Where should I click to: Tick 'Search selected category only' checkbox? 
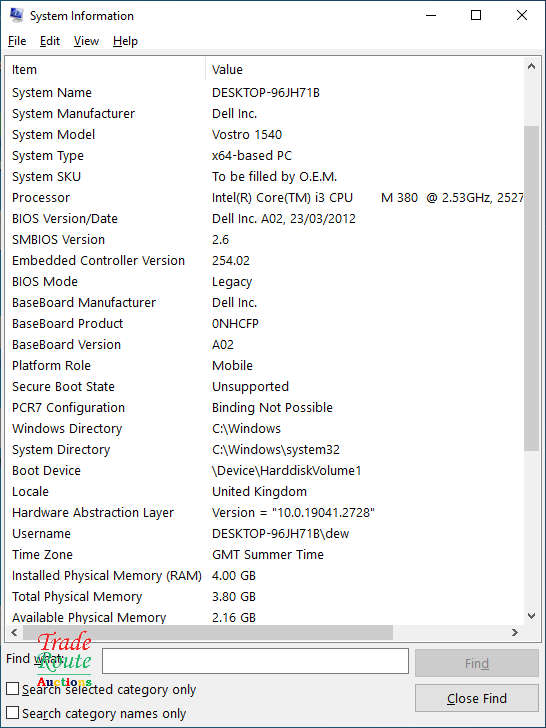(x=13, y=689)
